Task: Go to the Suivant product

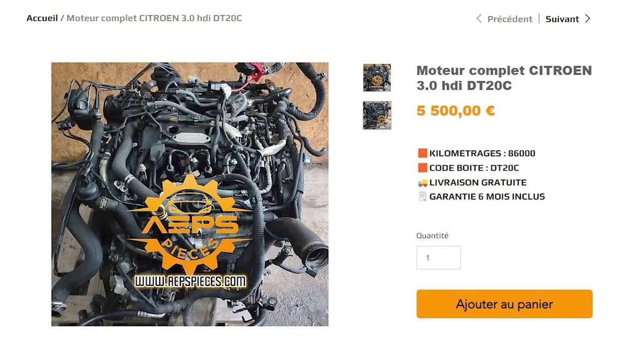Action: pyautogui.click(x=562, y=19)
